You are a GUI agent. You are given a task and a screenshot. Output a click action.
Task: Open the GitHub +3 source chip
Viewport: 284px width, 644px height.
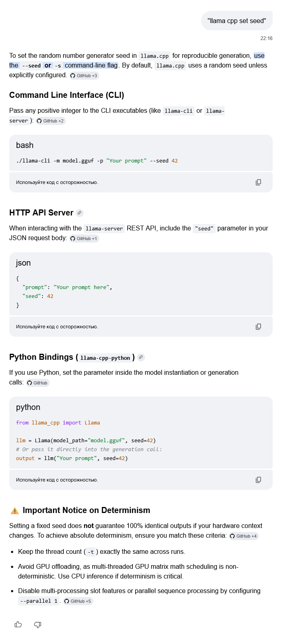[84, 76]
